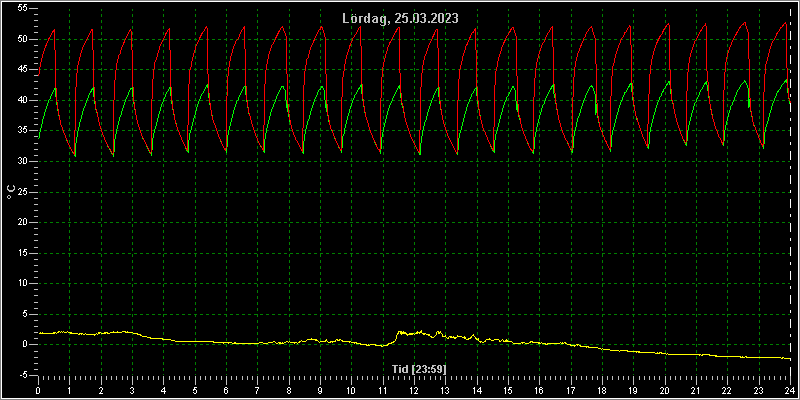The height and width of the screenshot is (400, 800).
Task: Select hour 18 on the time axis
Action: point(602,390)
